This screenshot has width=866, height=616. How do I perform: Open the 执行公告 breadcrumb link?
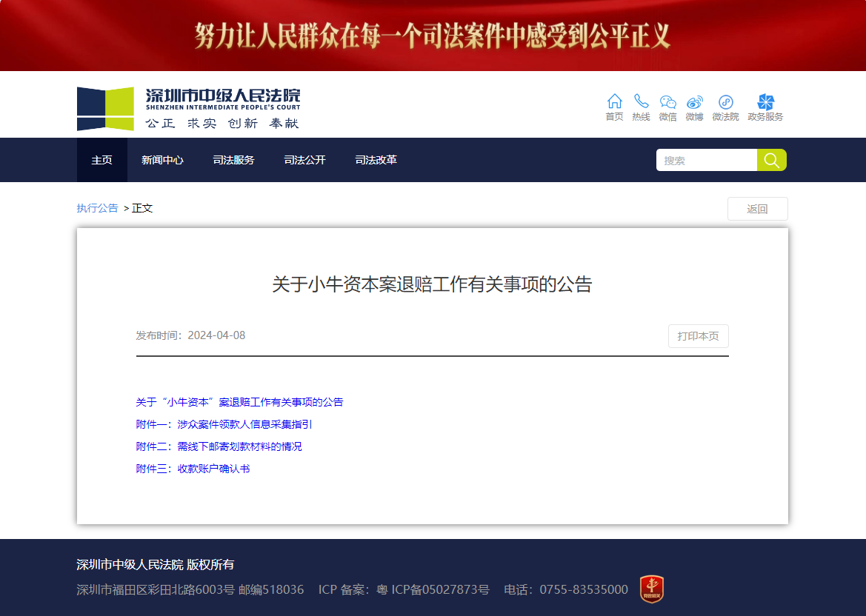pos(97,208)
